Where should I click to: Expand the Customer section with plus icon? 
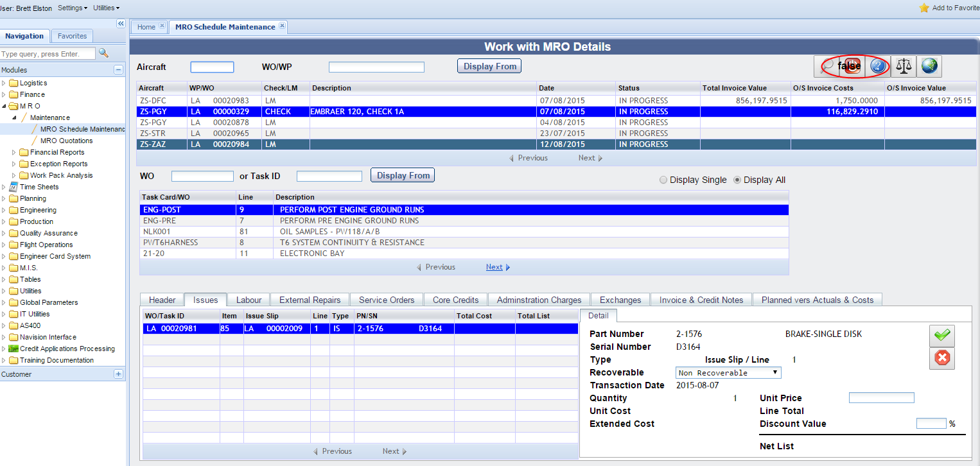coord(118,374)
